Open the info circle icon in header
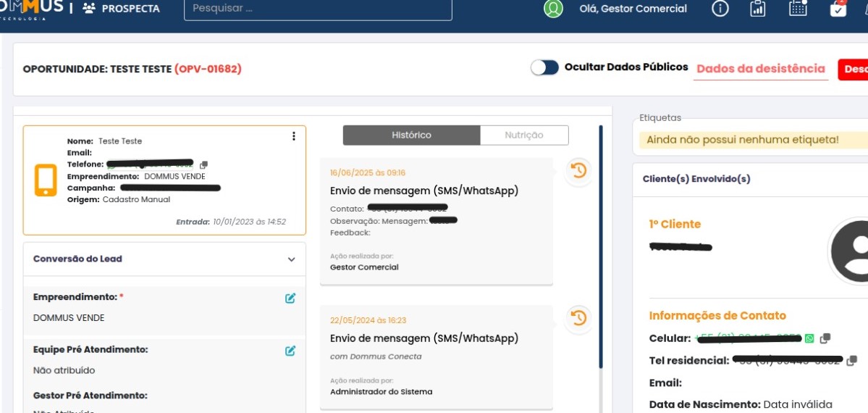Screen dimensions: 868x413 [720, 8]
